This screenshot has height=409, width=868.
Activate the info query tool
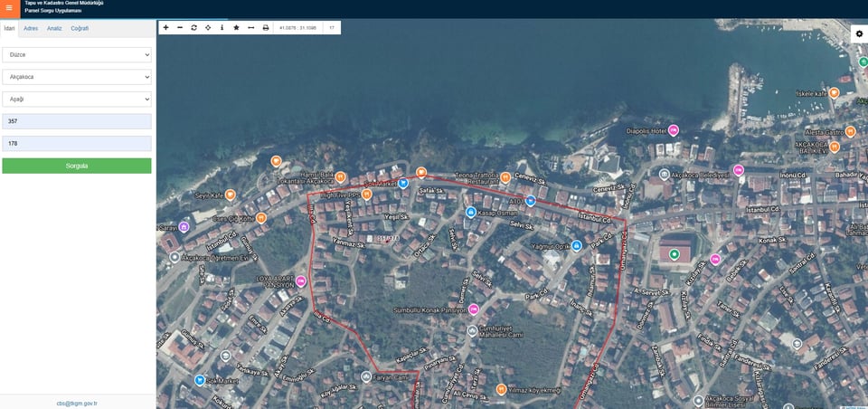coord(222,28)
